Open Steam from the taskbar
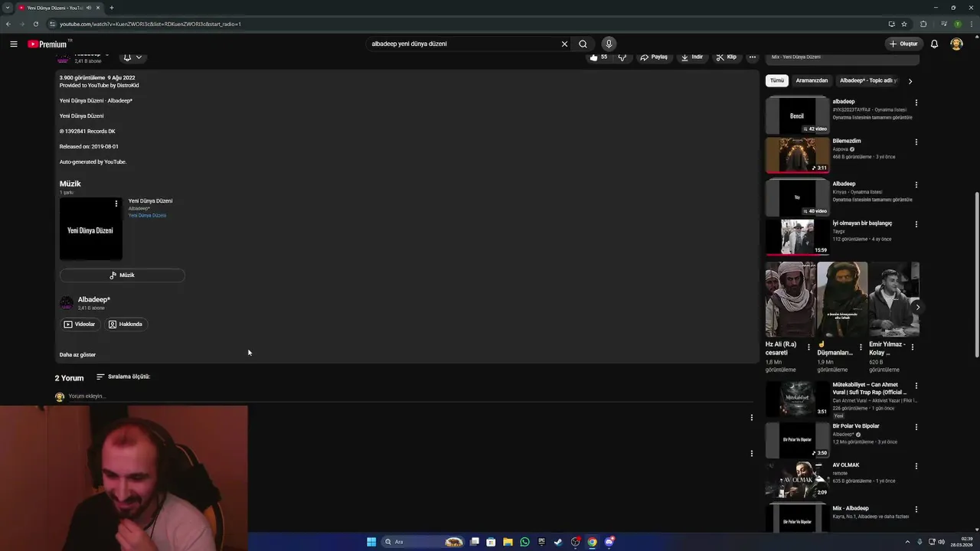980x551 pixels. click(x=558, y=542)
